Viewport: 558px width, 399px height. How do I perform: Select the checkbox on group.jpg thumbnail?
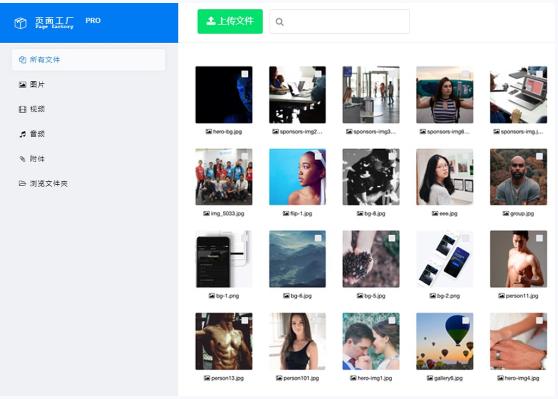[539, 156]
